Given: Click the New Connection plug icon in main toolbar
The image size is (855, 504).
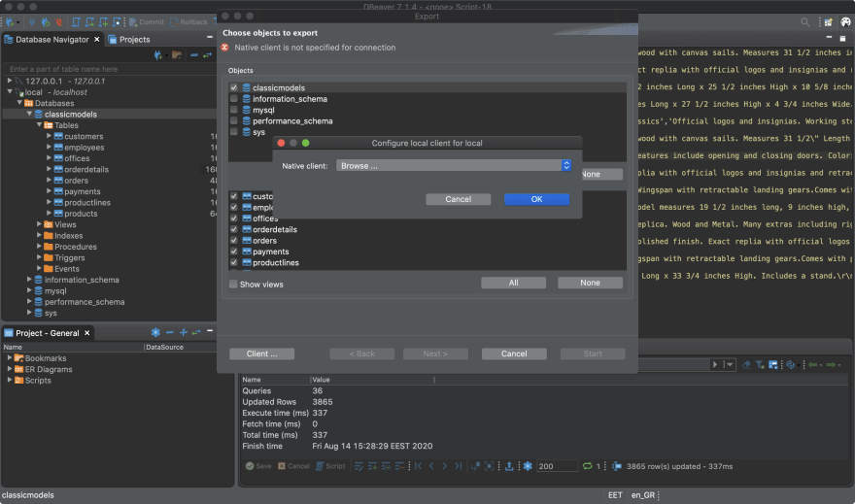Looking at the screenshot, I should (x=10, y=22).
